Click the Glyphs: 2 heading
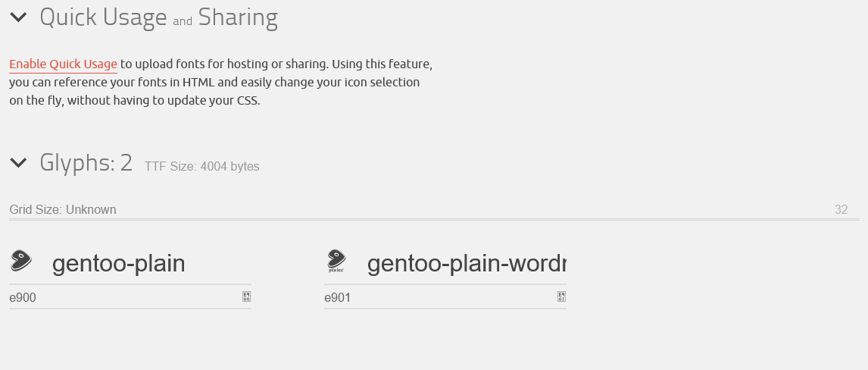This screenshot has height=370, width=868. (x=86, y=163)
